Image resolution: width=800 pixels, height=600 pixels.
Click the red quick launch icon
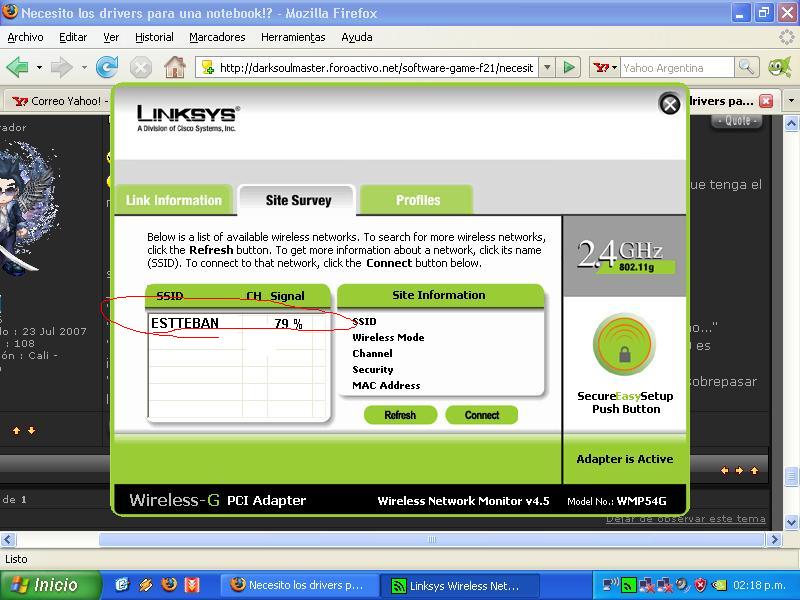[x=192, y=585]
